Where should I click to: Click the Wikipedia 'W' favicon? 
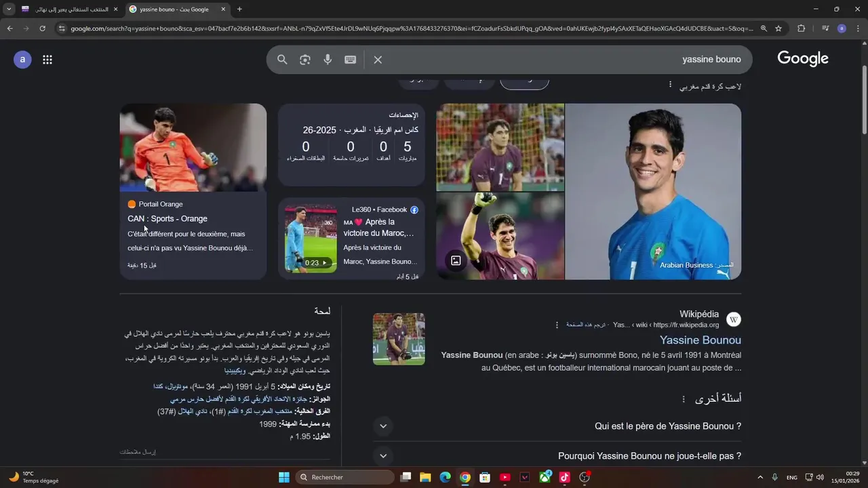point(734,319)
